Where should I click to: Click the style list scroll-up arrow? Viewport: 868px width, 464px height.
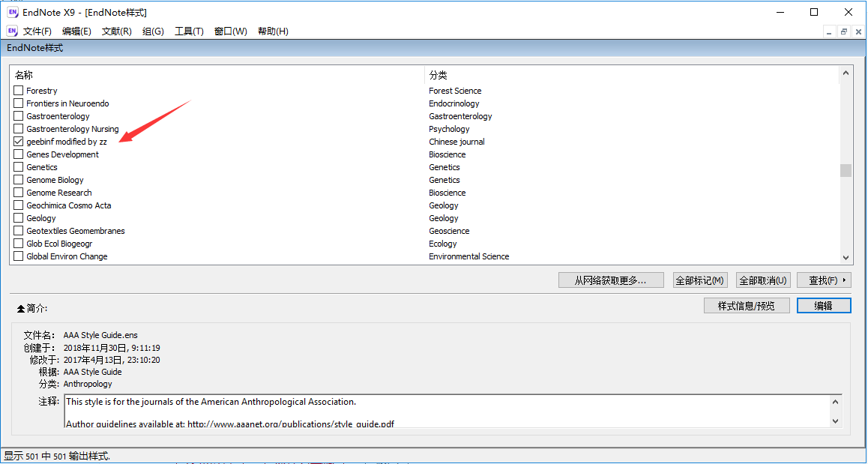tap(846, 73)
